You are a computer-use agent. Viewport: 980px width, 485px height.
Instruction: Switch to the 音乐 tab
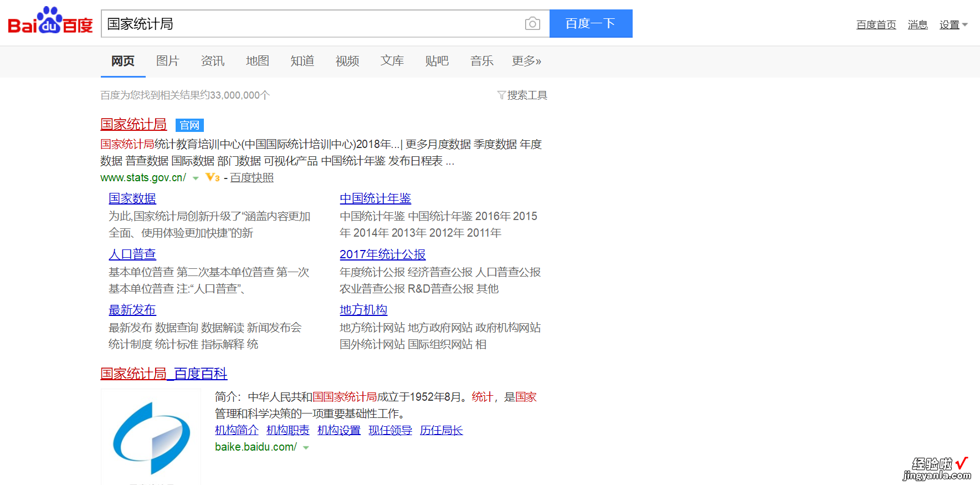[482, 61]
